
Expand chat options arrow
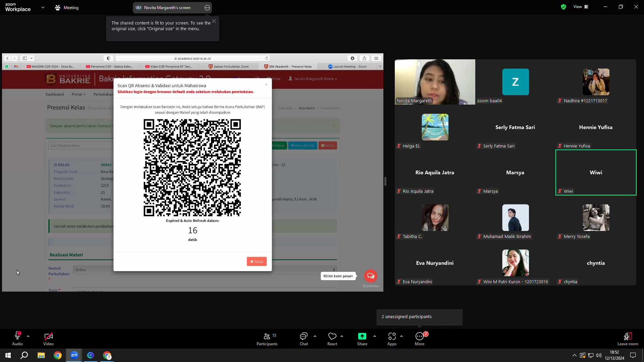(315, 336)
